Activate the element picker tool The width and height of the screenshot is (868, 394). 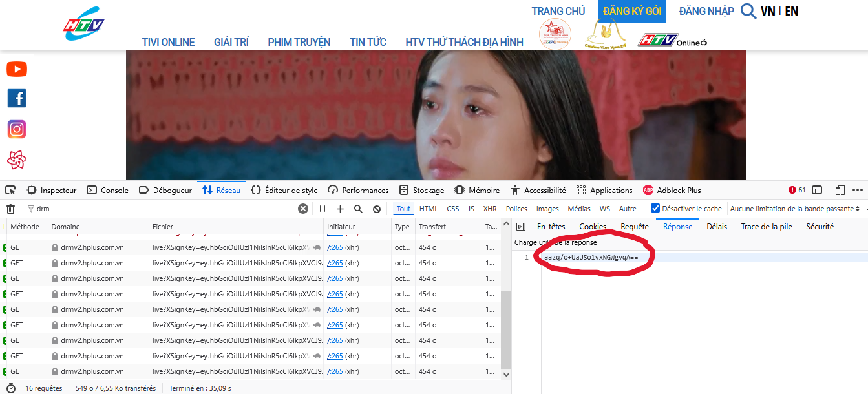[x=10, y=190]
